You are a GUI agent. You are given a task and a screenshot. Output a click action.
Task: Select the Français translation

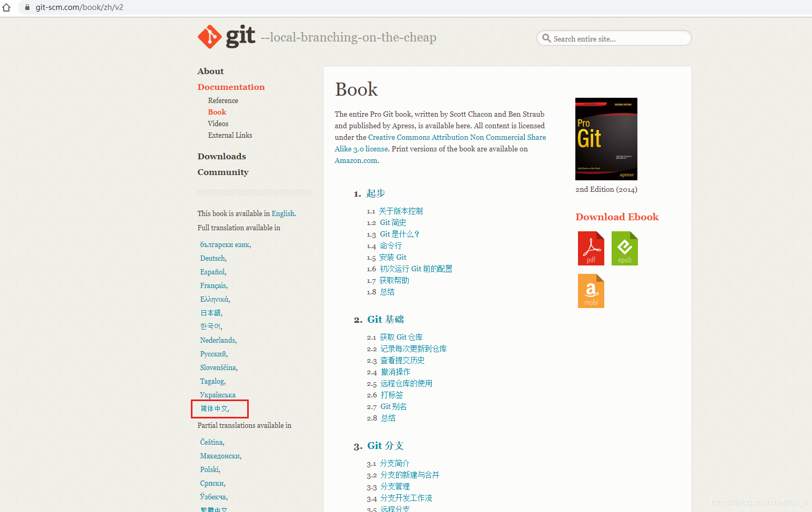[x=213, y=285]
